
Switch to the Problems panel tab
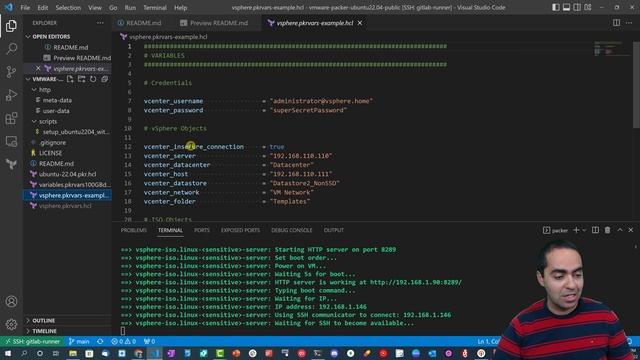pos(133,230)
